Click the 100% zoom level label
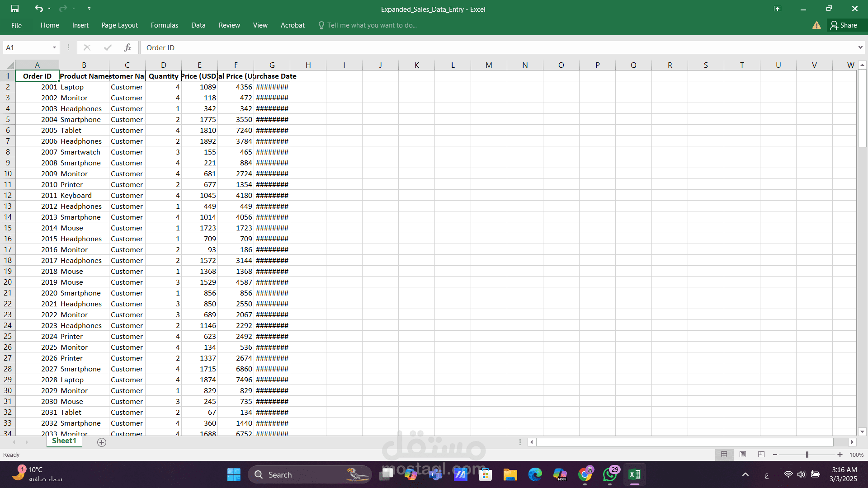Viewport: 868px width, 488px height. 857,455
